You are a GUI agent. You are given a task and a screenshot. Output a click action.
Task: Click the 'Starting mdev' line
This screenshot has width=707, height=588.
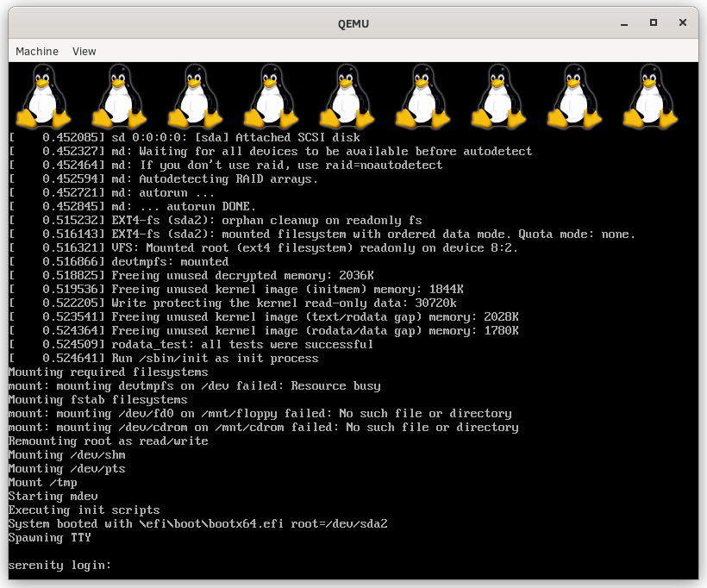pos(53,497)
